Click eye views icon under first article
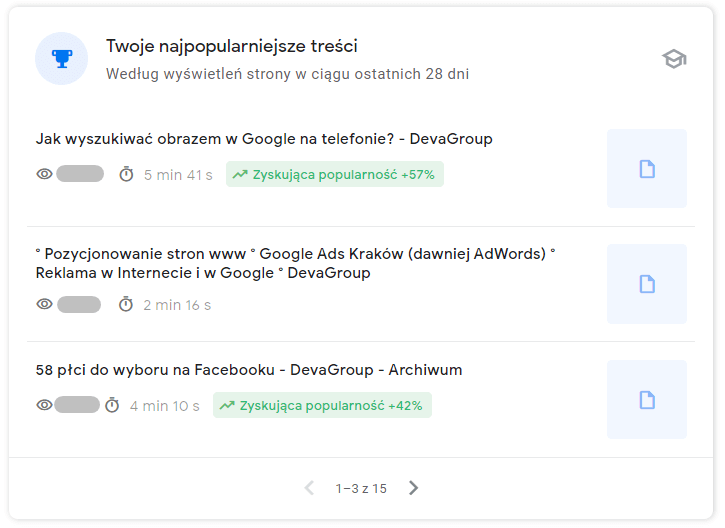The width and height of the screenshot is (725, 528). point(44,174)
